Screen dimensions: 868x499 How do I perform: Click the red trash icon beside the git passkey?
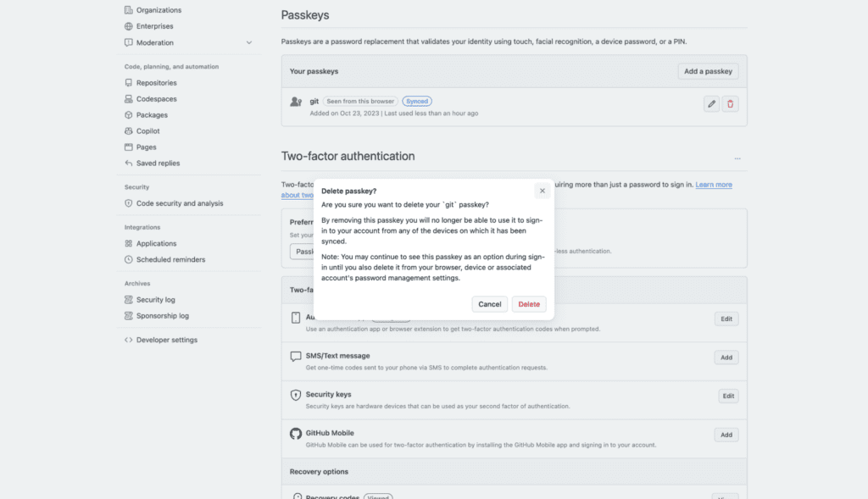coord(730,103)
